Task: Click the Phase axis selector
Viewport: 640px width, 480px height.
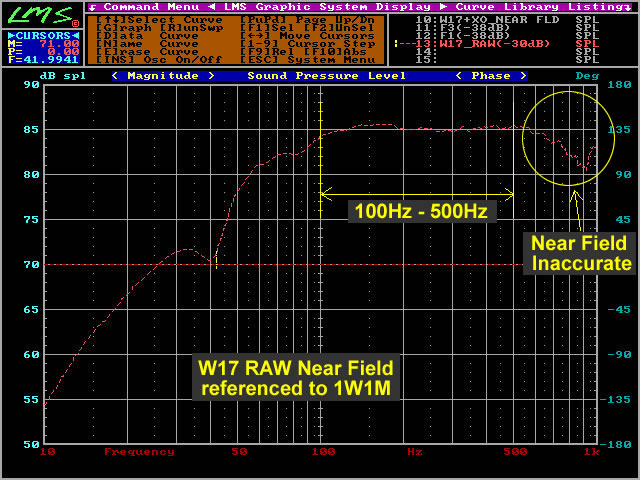Action: coord(491,76)
